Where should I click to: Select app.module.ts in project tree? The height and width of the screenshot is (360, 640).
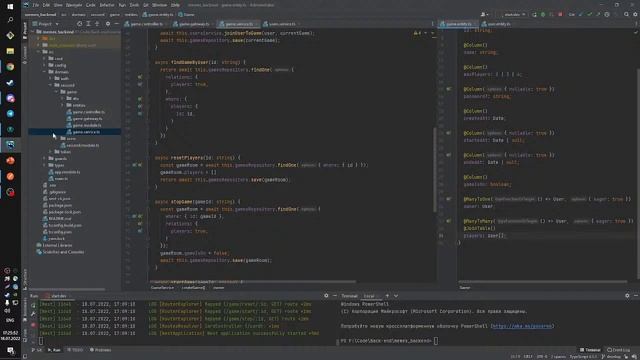click(x=64, y=172)
